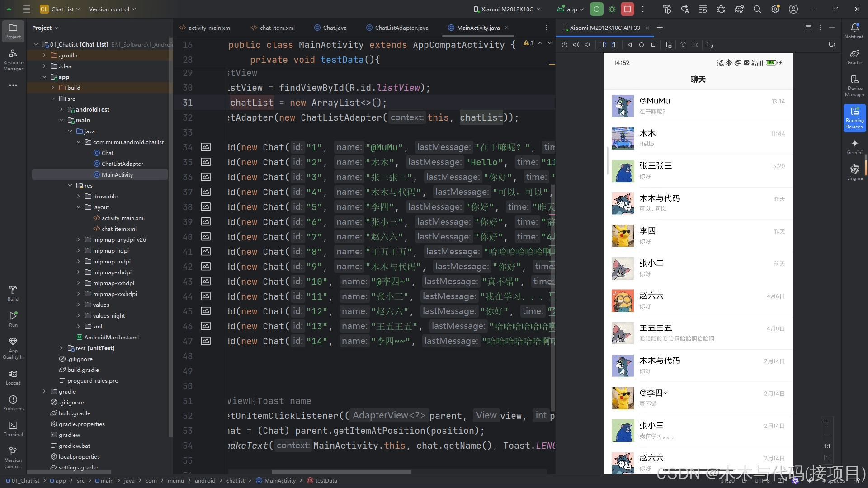Rotate the device left
Viewport: 868px width, 488px height.
point(603,45)
